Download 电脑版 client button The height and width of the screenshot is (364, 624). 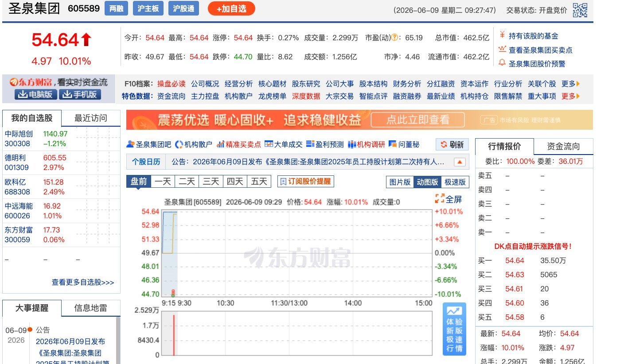tap(35, 94)
